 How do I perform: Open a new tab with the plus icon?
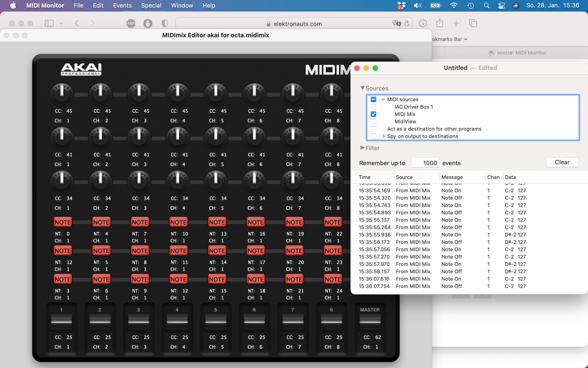coord(456,23)
